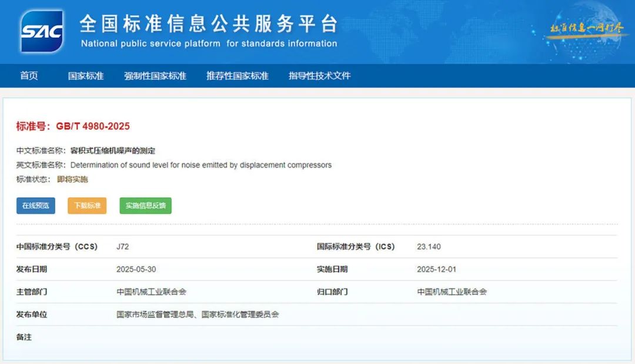Image resolution: width=635 pixels, height=364 pixels.
Task: Open 强制性国家标准 from the nav bar
Action: (155, 75)
